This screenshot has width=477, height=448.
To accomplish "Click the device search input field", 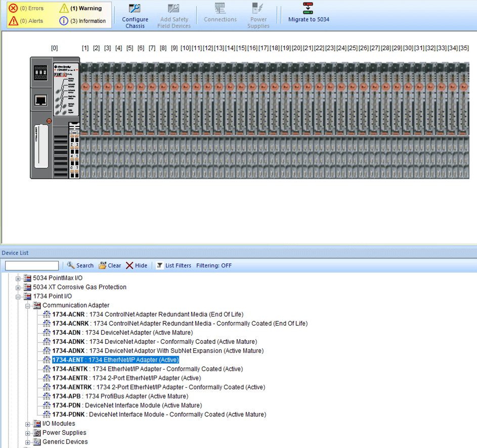I will [32, 266].
